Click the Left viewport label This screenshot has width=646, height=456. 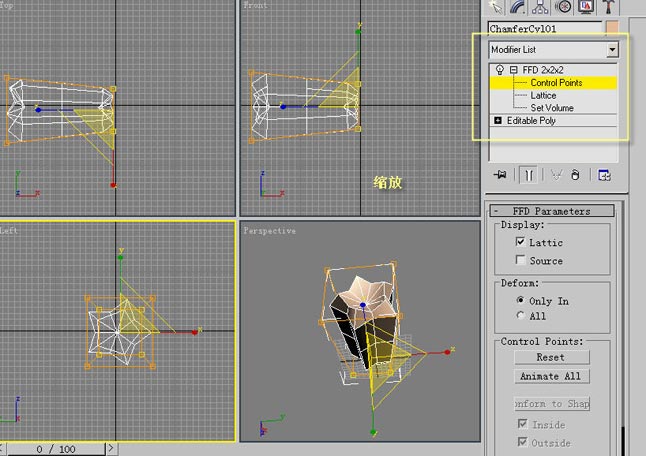(x=8, y=231)
